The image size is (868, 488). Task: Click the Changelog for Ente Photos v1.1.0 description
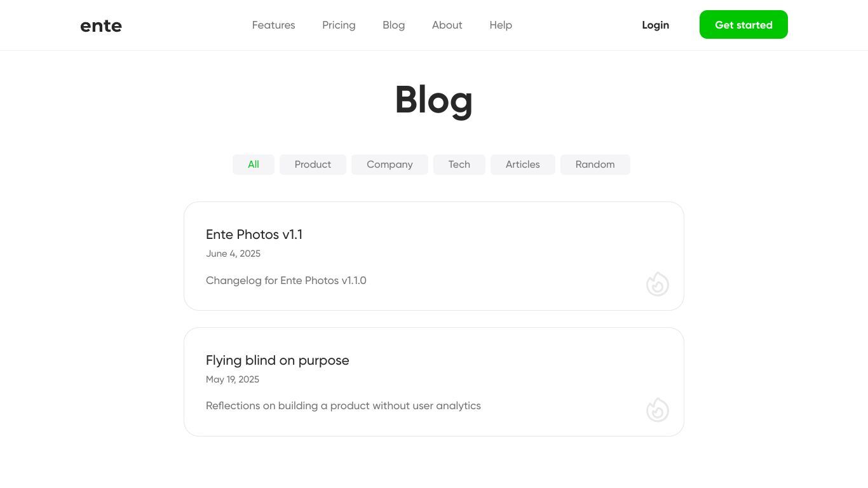286,280
